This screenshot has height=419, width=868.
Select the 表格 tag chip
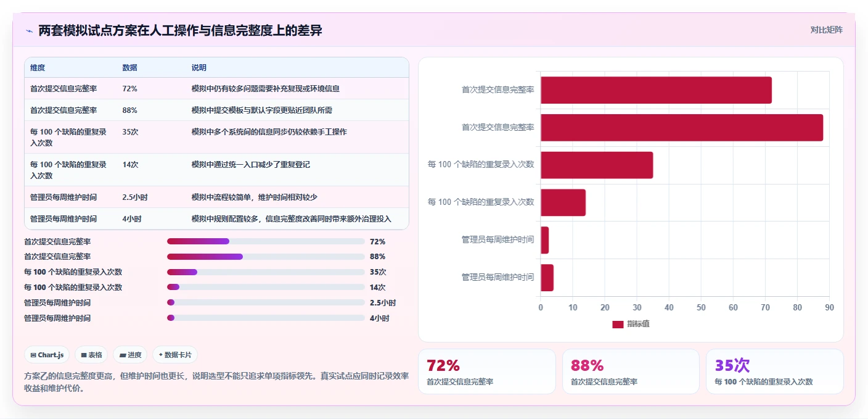(91, 355)
